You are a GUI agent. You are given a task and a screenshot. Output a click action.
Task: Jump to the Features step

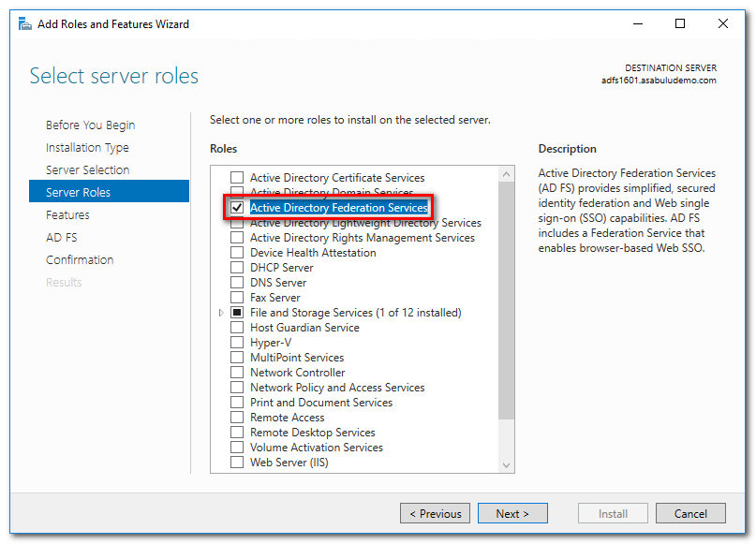coord(67,215)
